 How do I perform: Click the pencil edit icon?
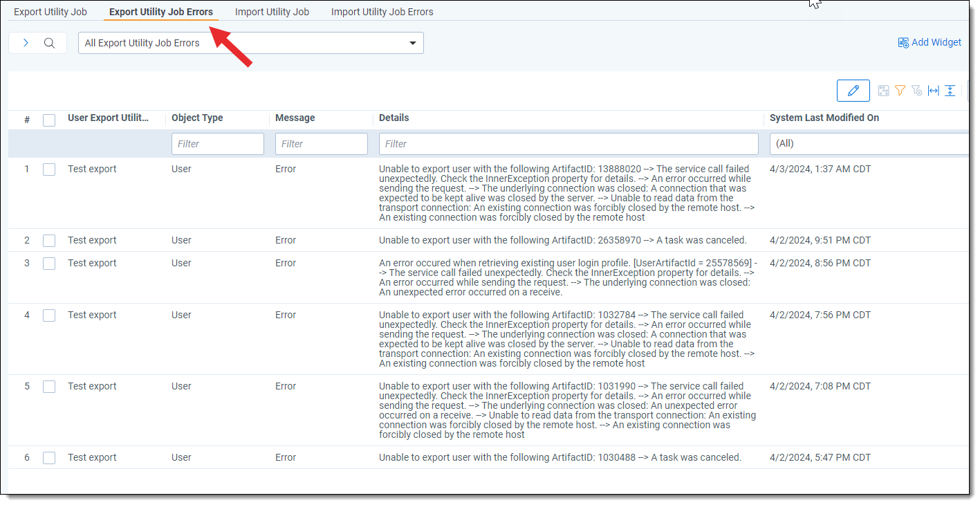tap(853, 91)
